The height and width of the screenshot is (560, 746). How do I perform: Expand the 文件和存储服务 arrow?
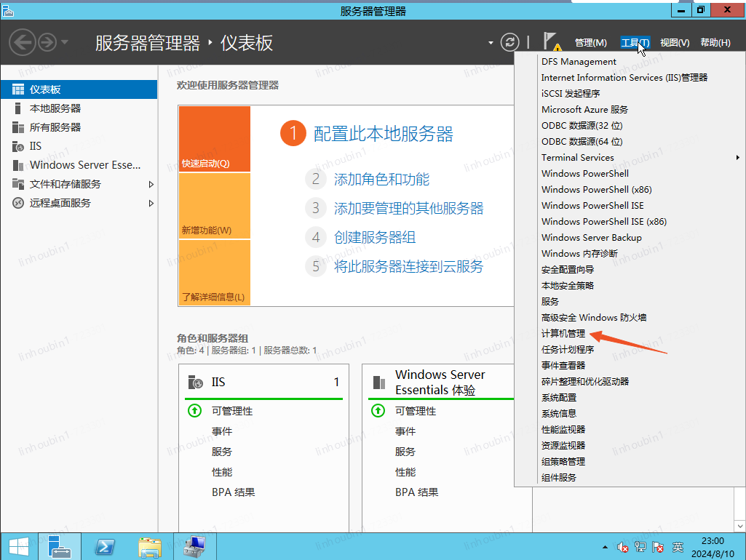151,185
